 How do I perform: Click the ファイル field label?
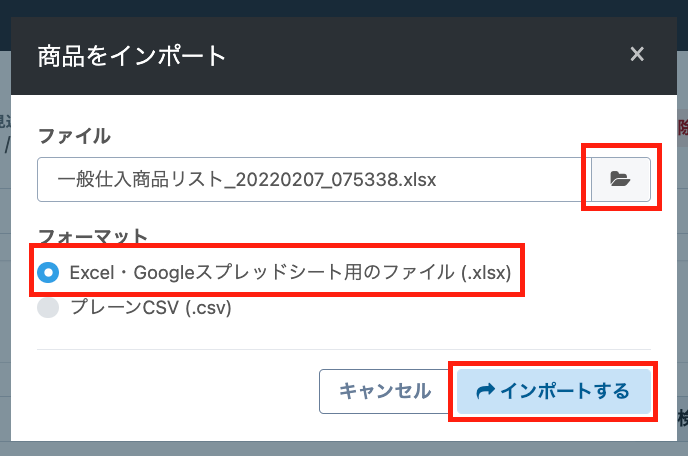(x=74, y=136)
